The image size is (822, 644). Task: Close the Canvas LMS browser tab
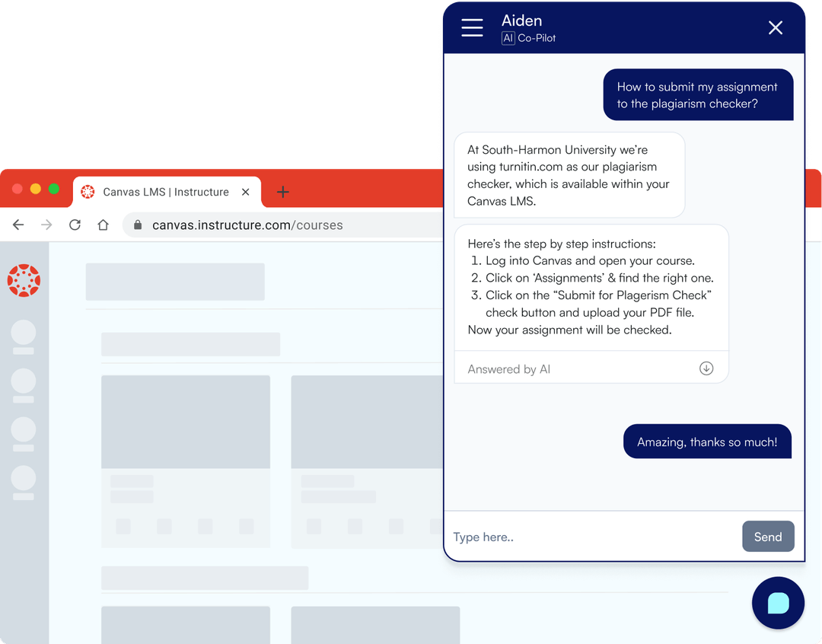(245, 192)
